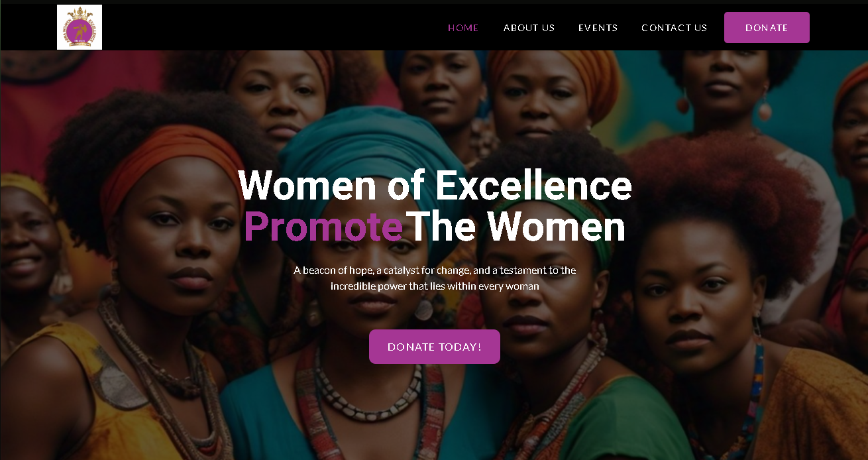Click the "The Women" heading text

pyautogui.click(x=515, y=227)
